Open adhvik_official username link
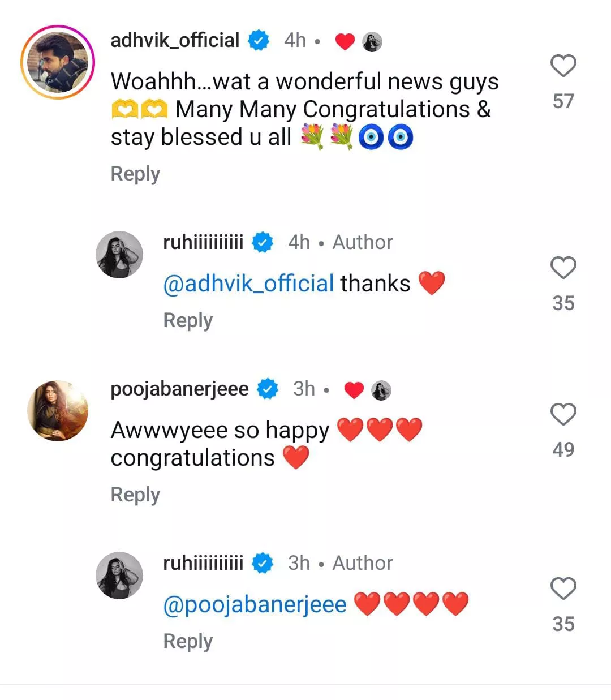 coord(175,40)
